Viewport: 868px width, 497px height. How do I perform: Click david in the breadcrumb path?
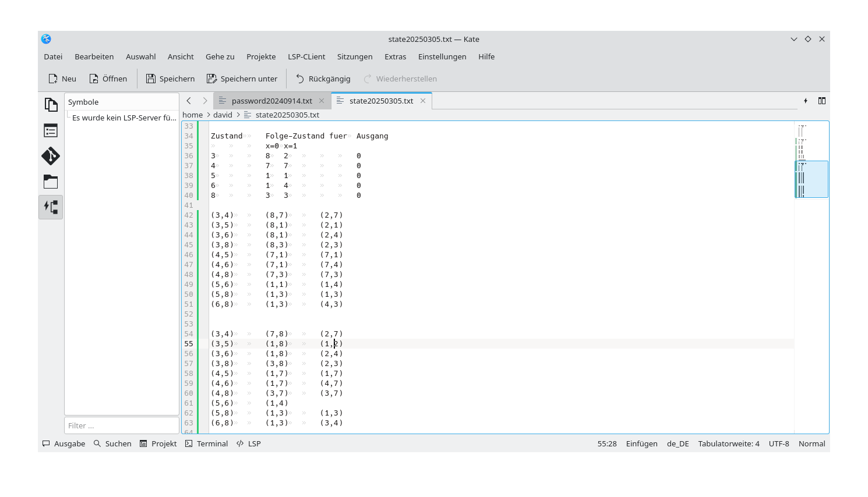coord(223,115)
